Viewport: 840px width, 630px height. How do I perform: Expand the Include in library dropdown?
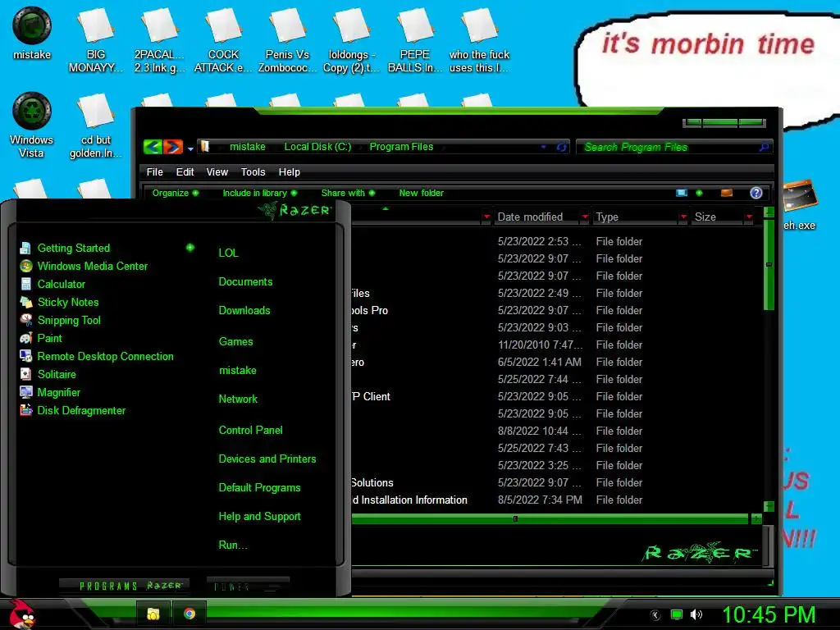coord(259,193)
